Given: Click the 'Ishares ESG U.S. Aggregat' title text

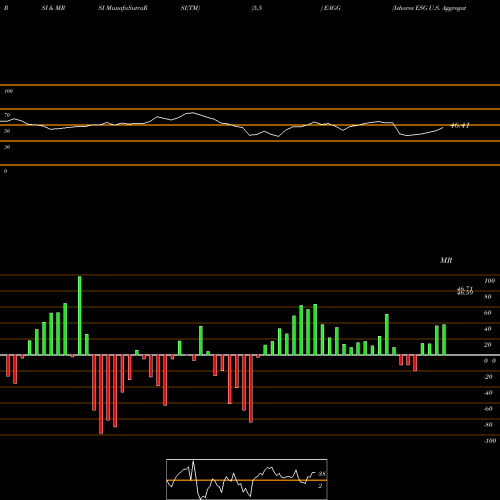Looking at the screenshot, I should pyautogui.click(x=429, y=8).
